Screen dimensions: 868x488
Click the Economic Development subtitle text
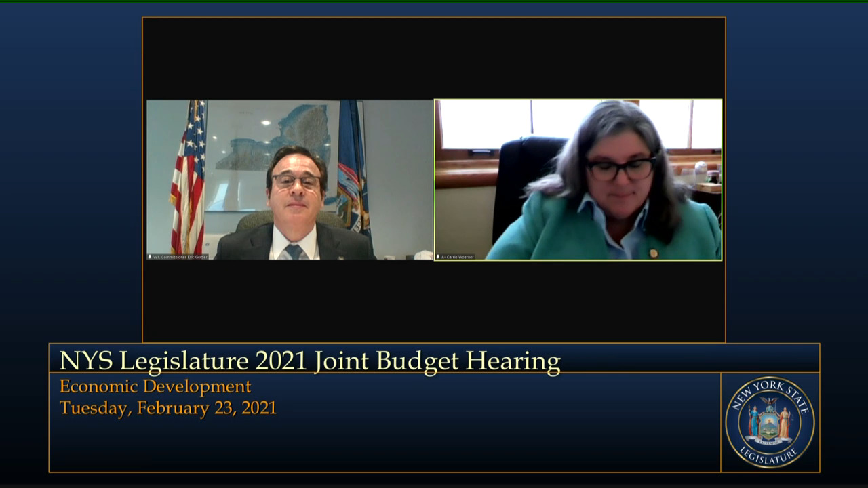coord(155,386)
